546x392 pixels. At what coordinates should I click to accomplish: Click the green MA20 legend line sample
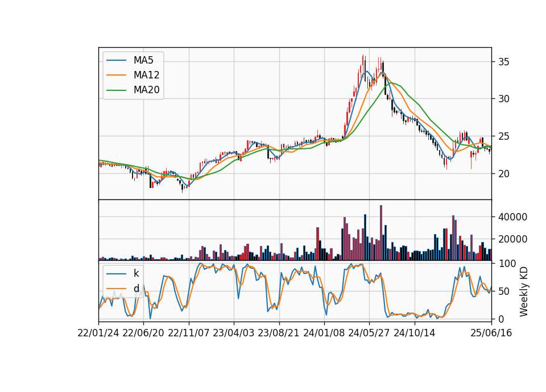(x=116, y=90)
